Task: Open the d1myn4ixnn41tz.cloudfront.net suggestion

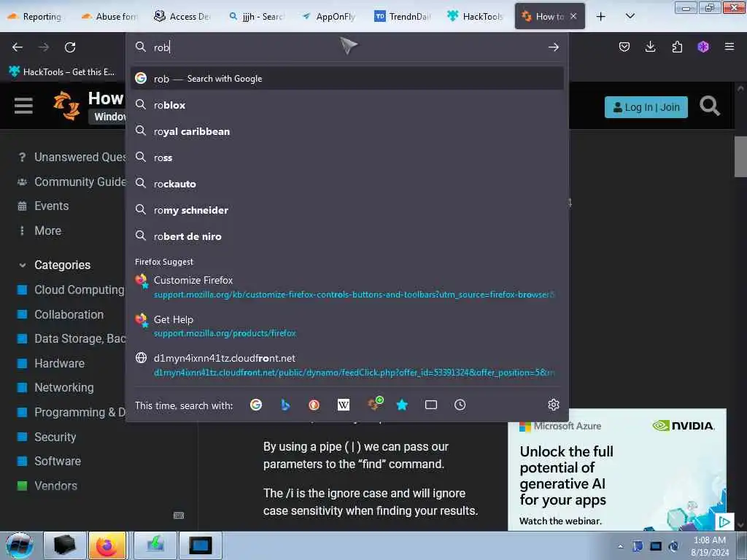Action: coord(347,365)
